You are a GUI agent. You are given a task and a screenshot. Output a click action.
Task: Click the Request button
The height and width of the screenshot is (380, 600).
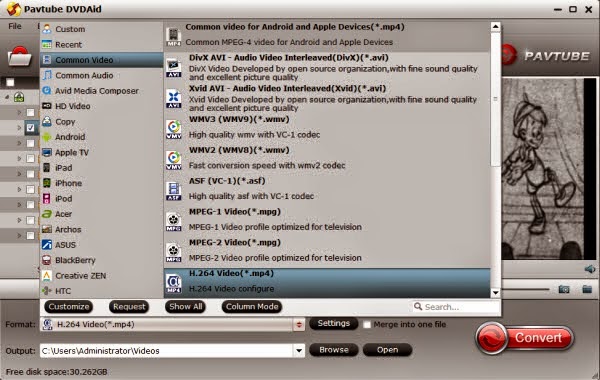coord(129,307)
